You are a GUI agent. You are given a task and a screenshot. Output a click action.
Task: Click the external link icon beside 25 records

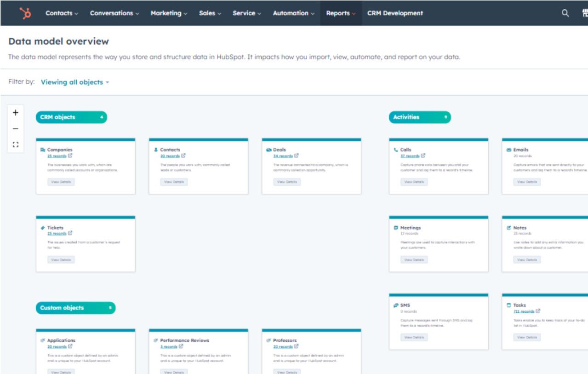point(70,156)
